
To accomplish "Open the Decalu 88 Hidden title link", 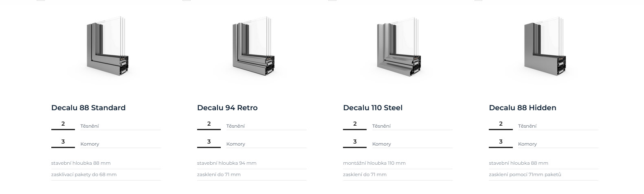I will [x=523, y=108].
